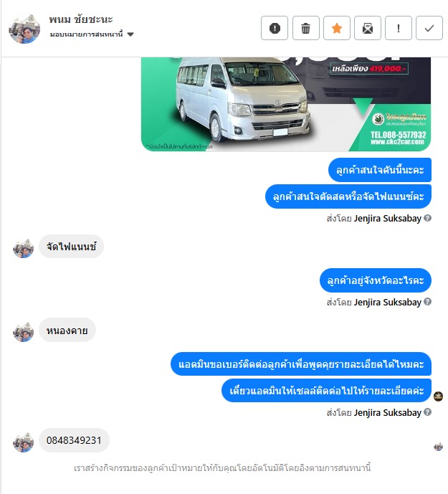Click the exclamation mark priority icon

[399, 29]
